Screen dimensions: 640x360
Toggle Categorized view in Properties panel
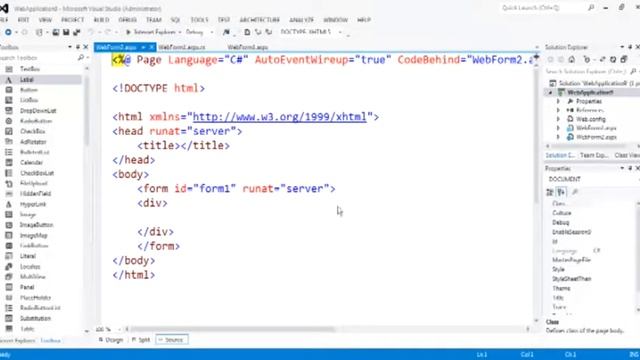pyautogui.click(x=550, y=192)
